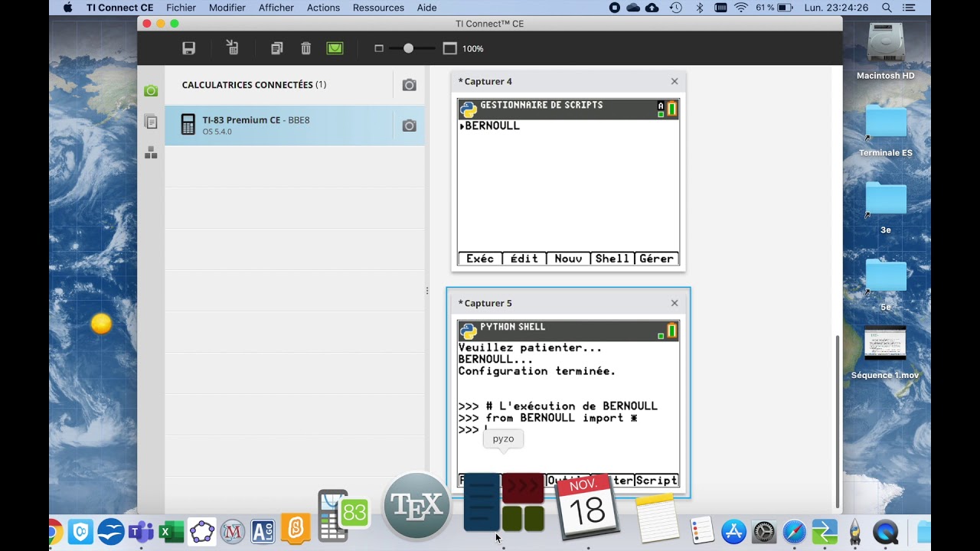Close the Capturer 4 panel

[675, 81]
